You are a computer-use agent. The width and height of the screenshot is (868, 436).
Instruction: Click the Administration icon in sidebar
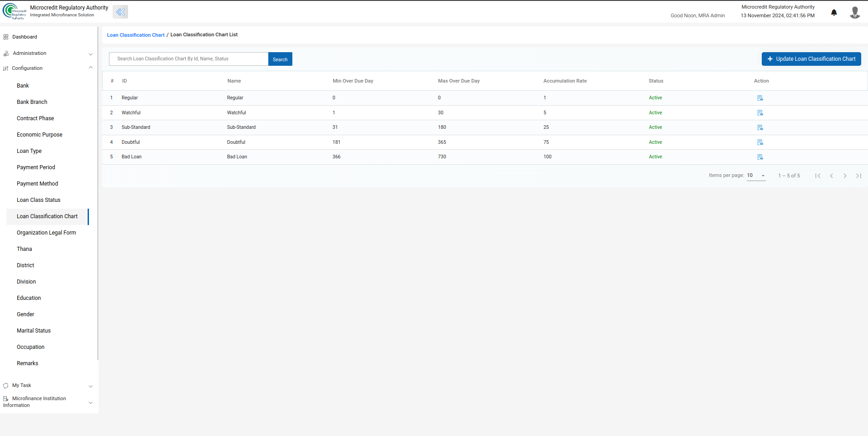[x=6, y=54]
